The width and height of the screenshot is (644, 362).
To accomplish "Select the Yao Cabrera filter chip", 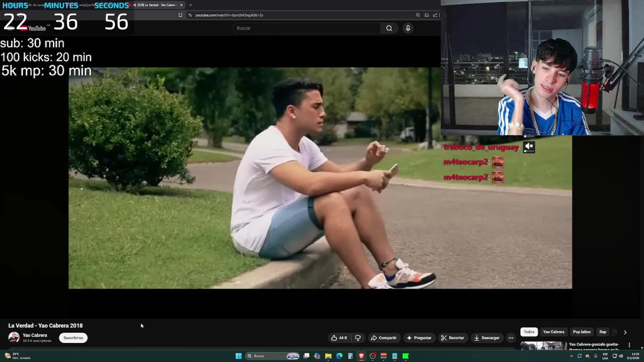I will pyautogui.click(x=553, y=332).
